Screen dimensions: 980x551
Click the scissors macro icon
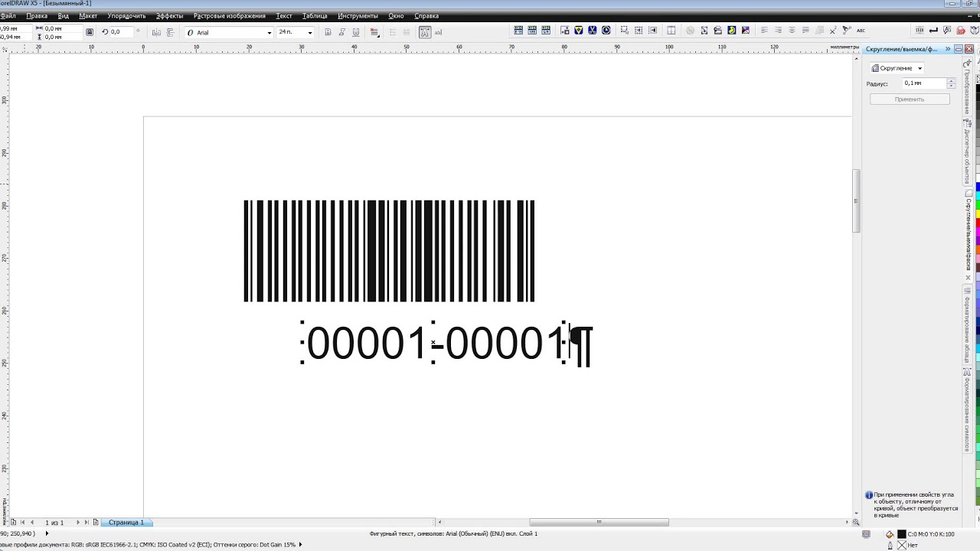pos(593,31)
